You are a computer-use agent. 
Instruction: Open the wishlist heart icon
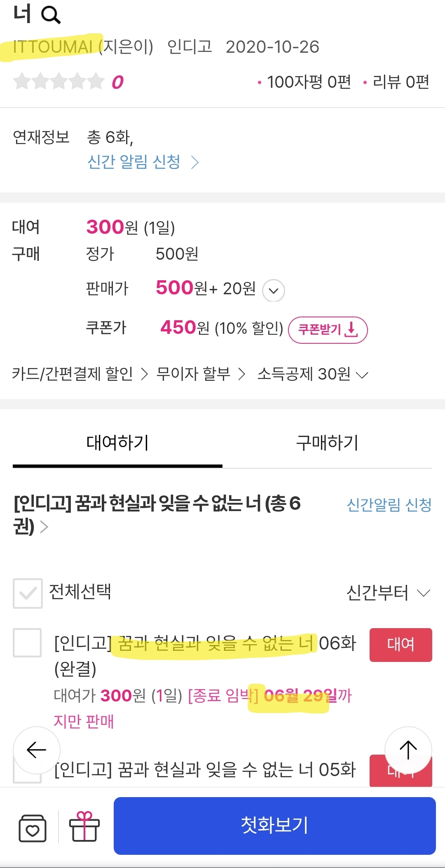pos(32,828)
